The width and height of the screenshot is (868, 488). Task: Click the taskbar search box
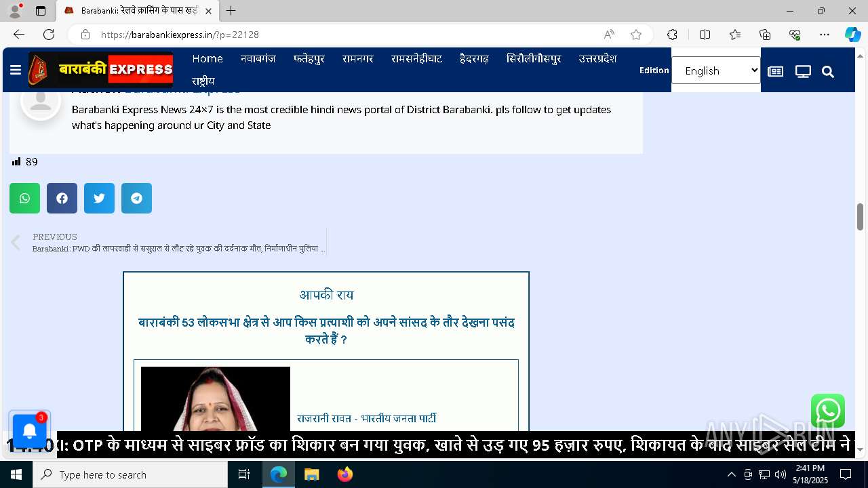130,474
